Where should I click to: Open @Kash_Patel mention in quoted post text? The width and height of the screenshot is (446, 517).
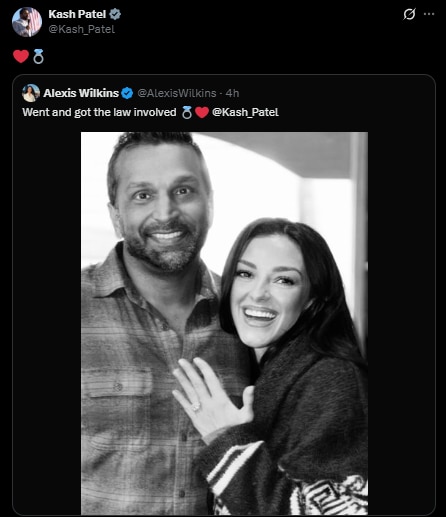tap(245, 112)
